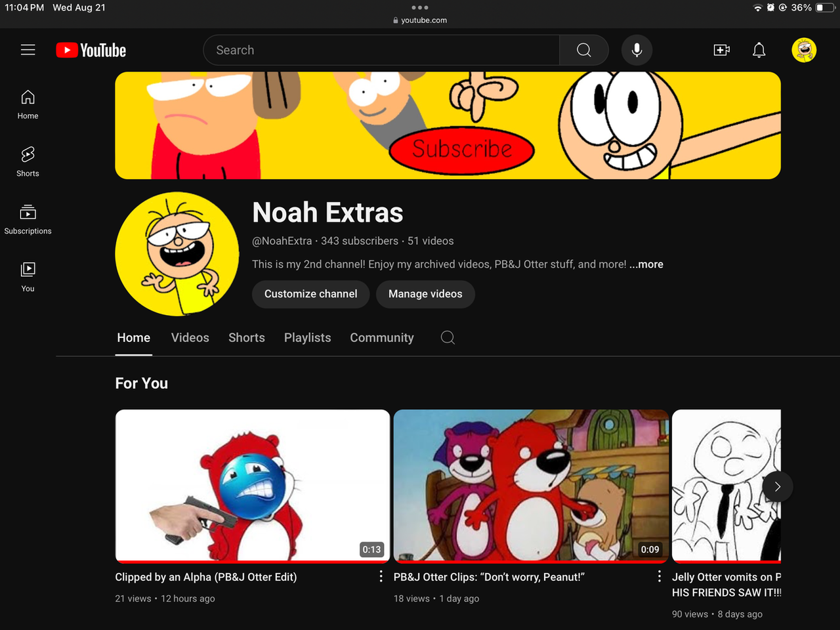The height and width of the screenshot is (630, 840).
Task: Click the Noah Extras profile picture
Action: 177,254
